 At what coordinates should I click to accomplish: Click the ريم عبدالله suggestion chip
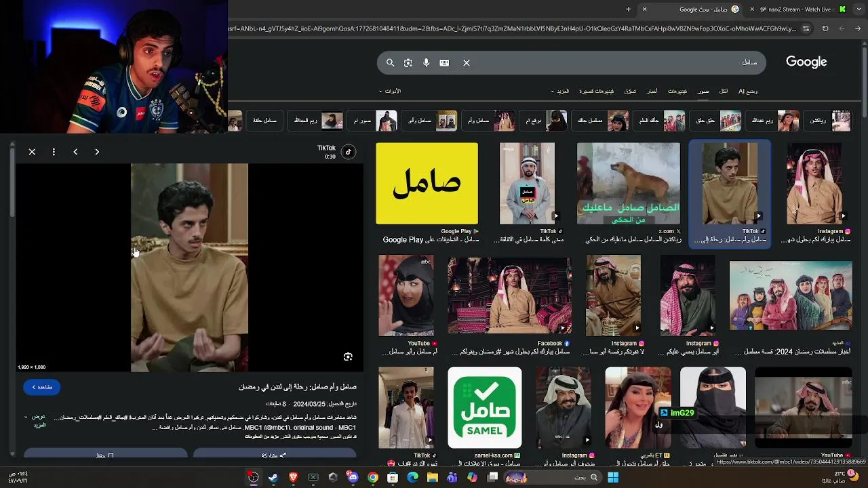[x=772, y=121]
